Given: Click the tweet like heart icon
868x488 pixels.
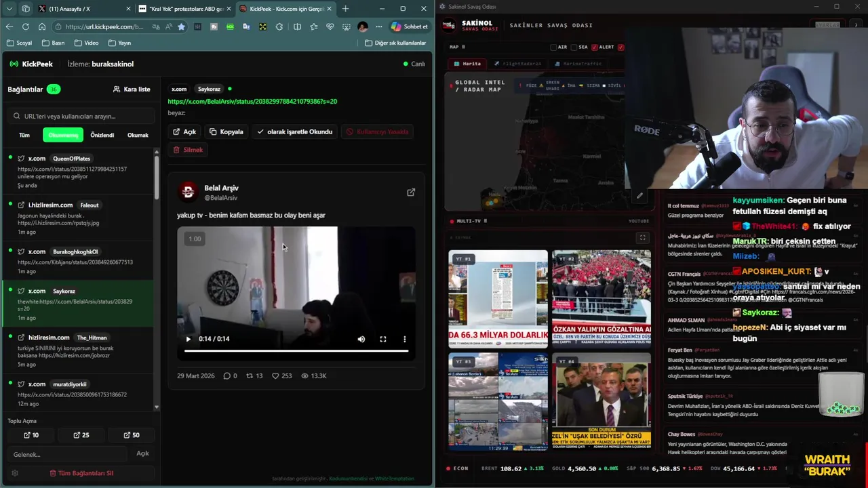Looking at the screenshot, I should click(x=275, y=375).
